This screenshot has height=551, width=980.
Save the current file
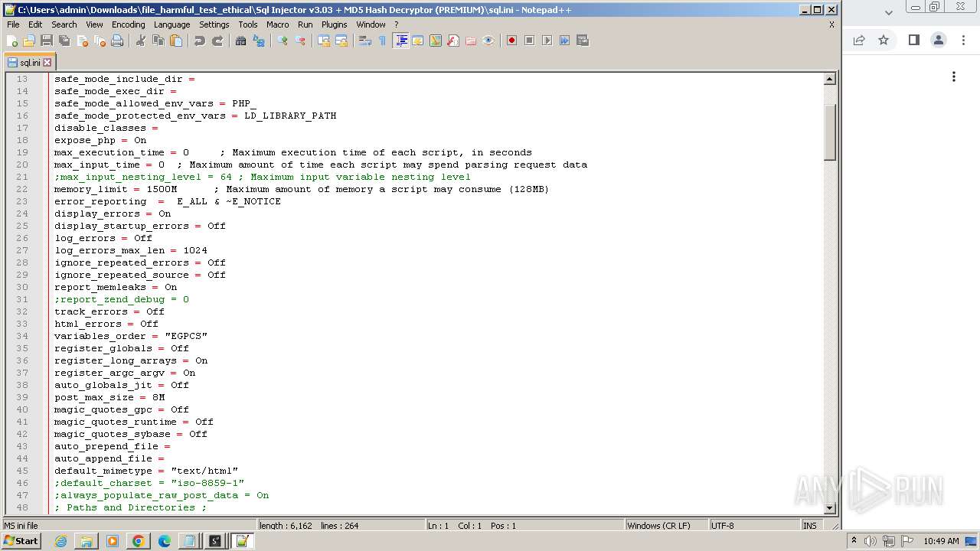(x=47, y=41)
